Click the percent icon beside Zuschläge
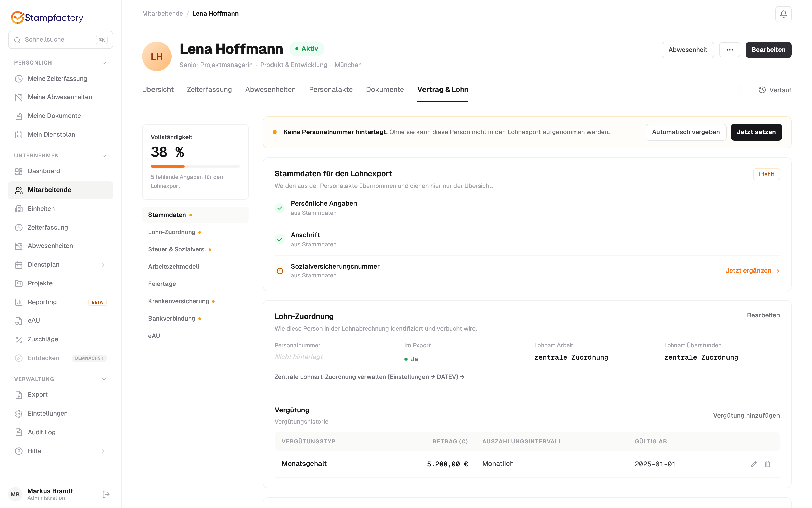 tap(19, 340)
